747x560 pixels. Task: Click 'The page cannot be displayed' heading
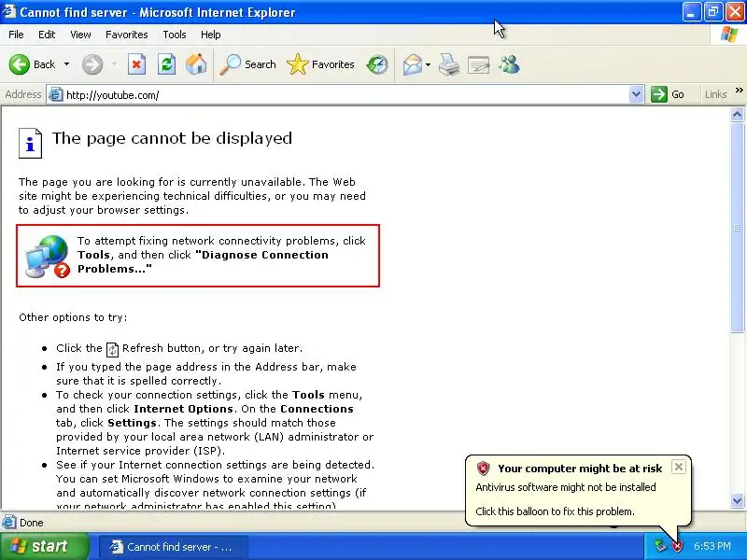click(172, 138)
